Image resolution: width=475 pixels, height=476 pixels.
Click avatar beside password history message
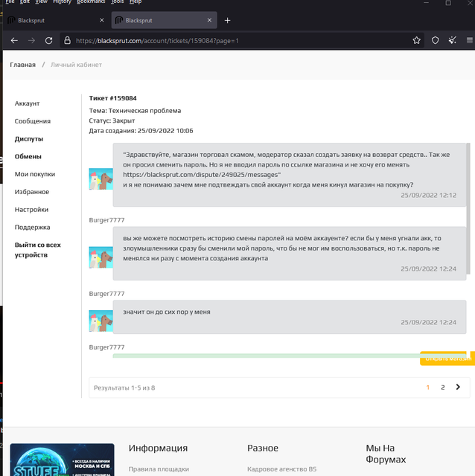coord(101,257)
